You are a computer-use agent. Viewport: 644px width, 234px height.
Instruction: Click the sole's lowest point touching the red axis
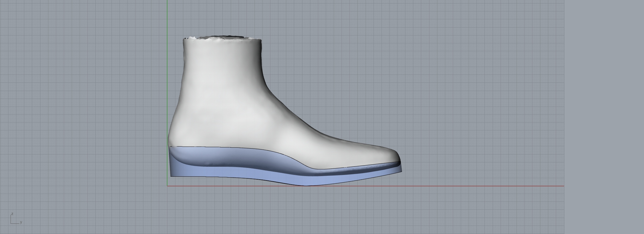click(x=306, y=185)
